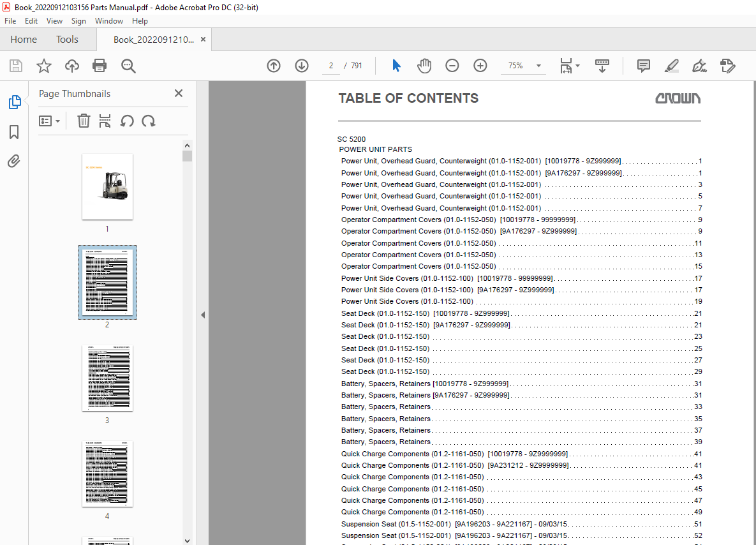
Task: Click the page number input field
Action: pyautogui.click(x=331, y=66)
